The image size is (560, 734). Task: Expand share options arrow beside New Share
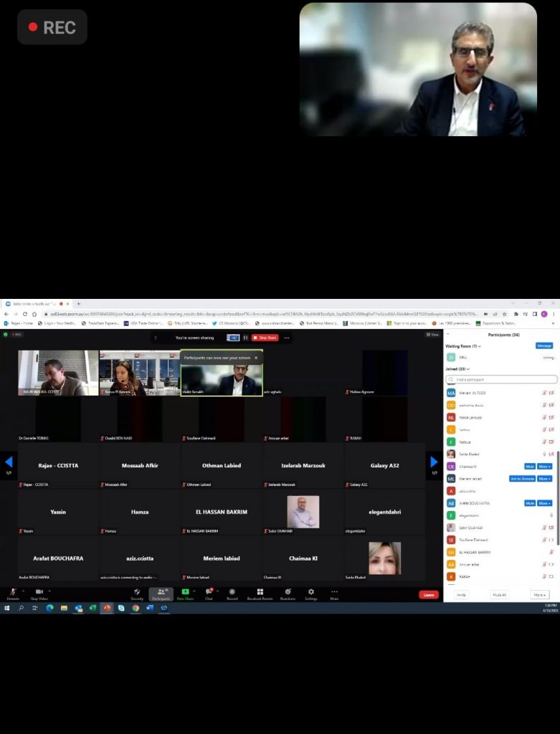tap(194, 591)
